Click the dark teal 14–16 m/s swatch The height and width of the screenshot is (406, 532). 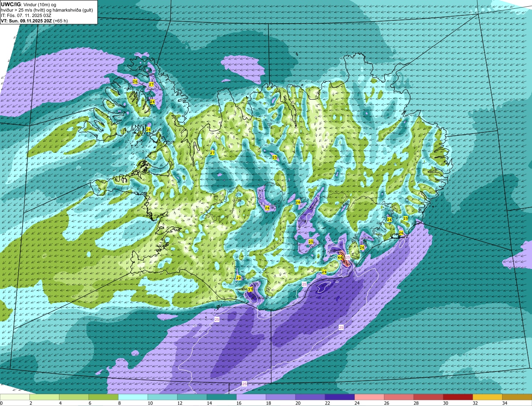coord(222,397)
